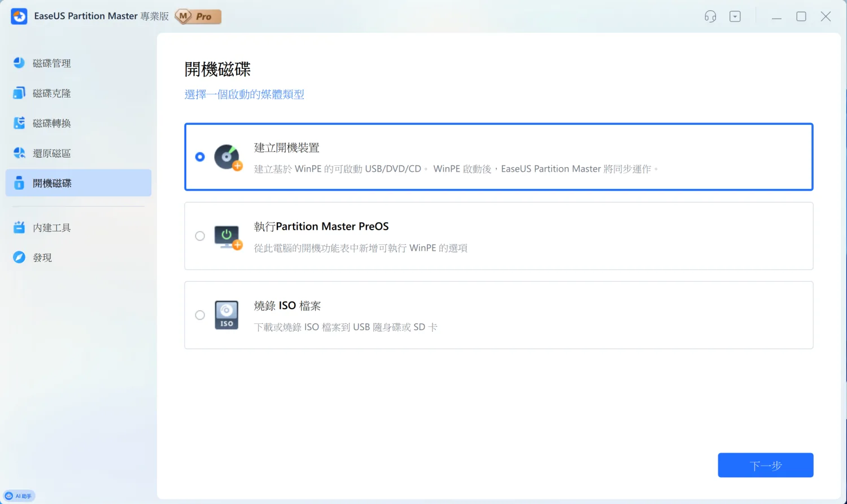Click the EaseUS app logo in title bar
Screen dimensions: 847x504
(x=19, y=16)
